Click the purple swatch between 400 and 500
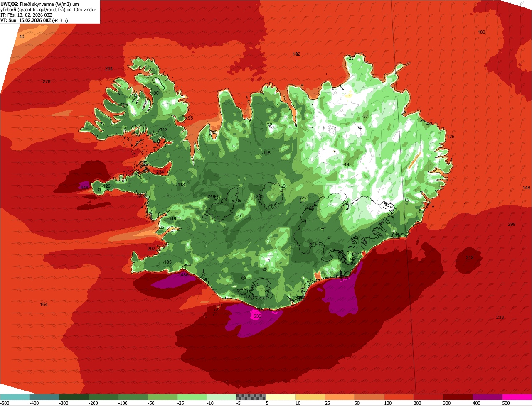The image size is (532, 406). [487, 397]
